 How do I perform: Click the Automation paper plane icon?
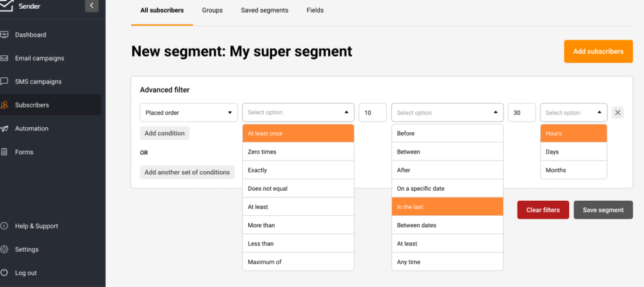(4, 128)
